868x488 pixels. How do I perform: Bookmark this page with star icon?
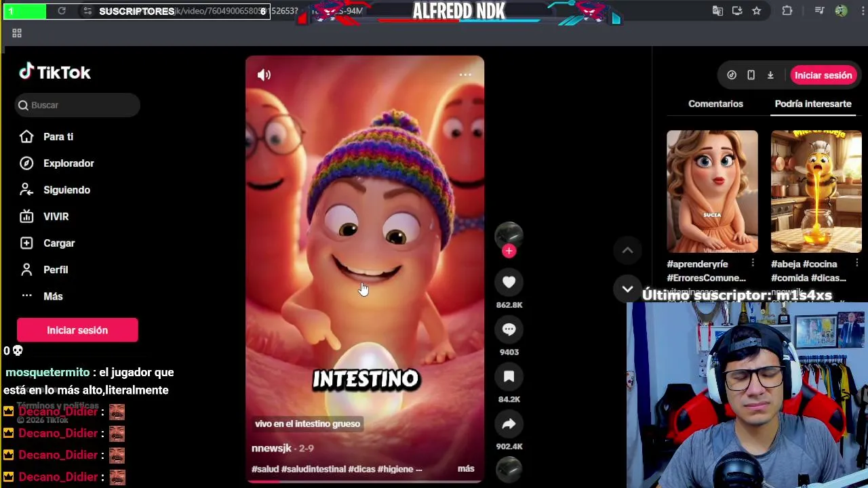(757, 11)
